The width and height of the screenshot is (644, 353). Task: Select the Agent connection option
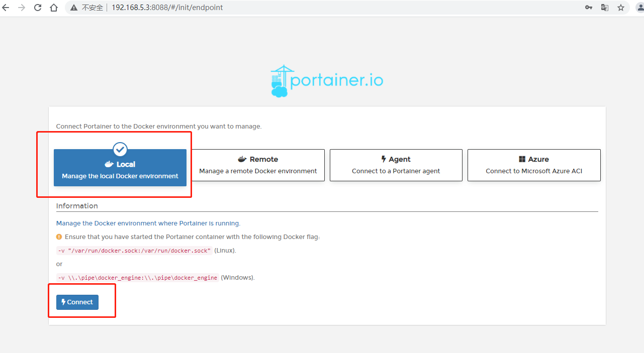(396, 165)
